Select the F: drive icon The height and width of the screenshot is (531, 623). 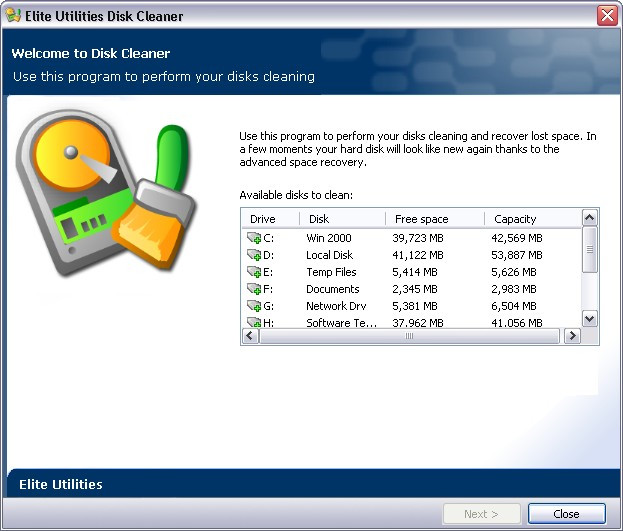coord(253,289)
